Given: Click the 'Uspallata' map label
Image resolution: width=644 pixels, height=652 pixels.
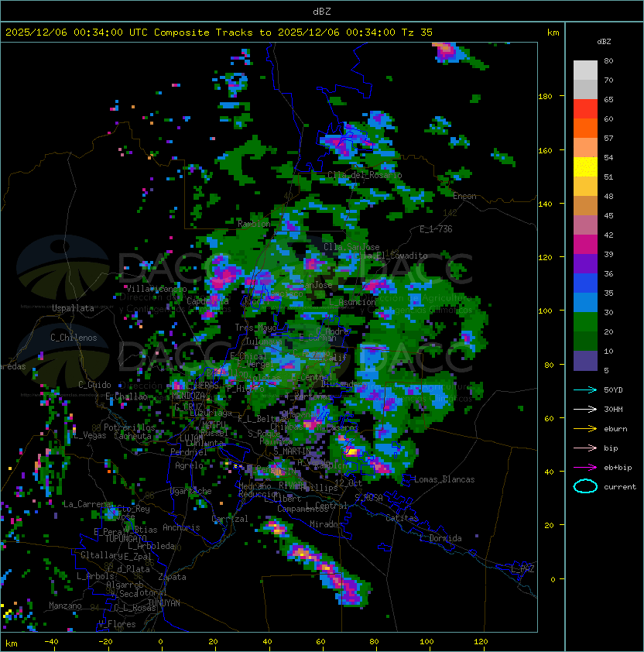Looking at the screenshot, I should [73, 308].
